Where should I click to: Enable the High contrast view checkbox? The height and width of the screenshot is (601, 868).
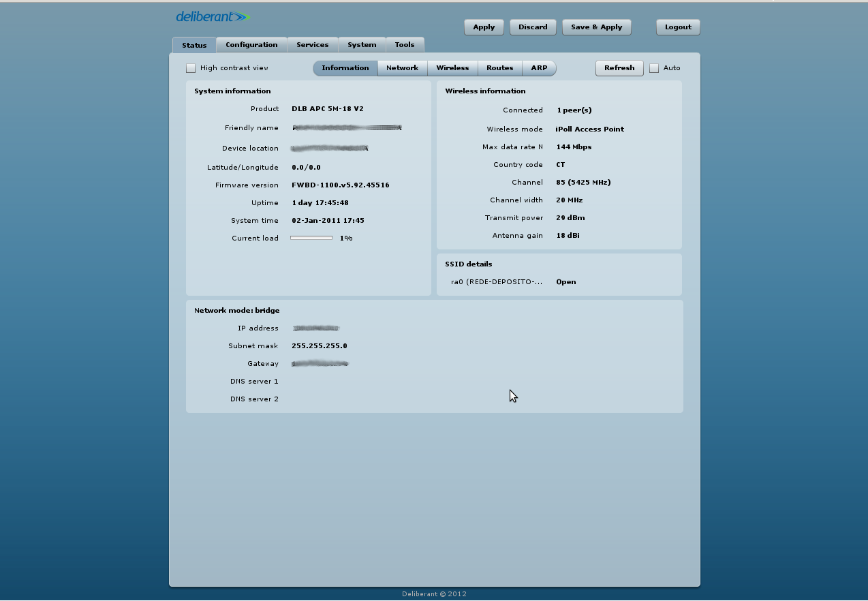pyautogui.click(x=191, y=68)
